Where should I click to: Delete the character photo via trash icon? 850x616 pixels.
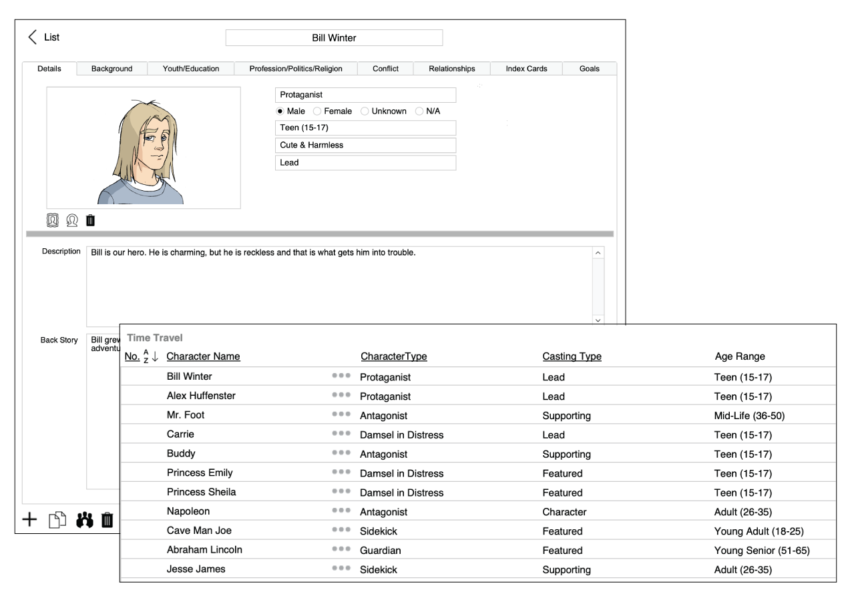pos(91,220)
